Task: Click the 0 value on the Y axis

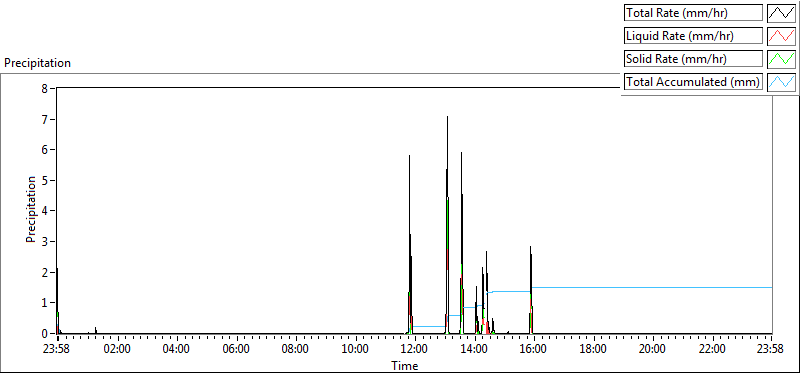Action: (44, 333)
